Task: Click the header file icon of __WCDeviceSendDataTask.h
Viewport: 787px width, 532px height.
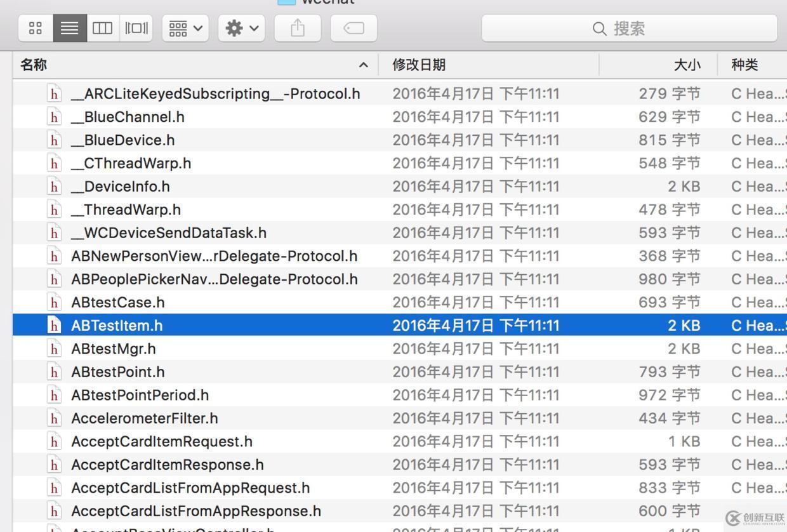Action: 55,232
